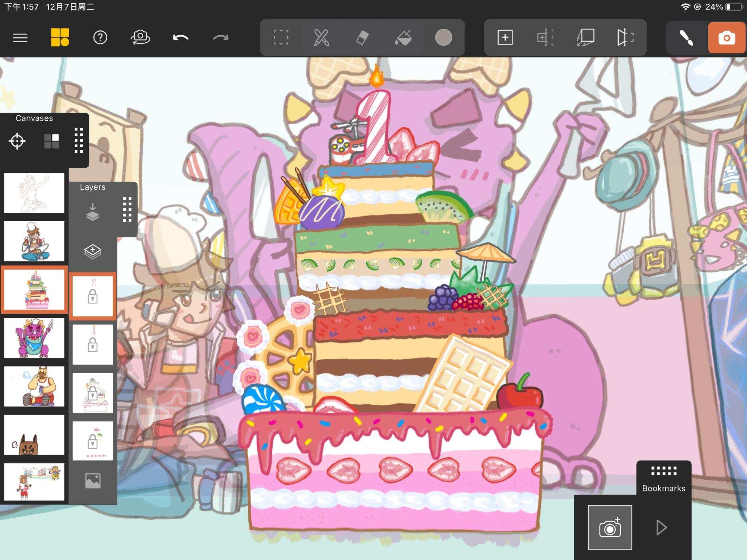Select the purple dragon chef canvas thumbnail
The height and width of the screenshot is (560, 747).
pos(34,338)
